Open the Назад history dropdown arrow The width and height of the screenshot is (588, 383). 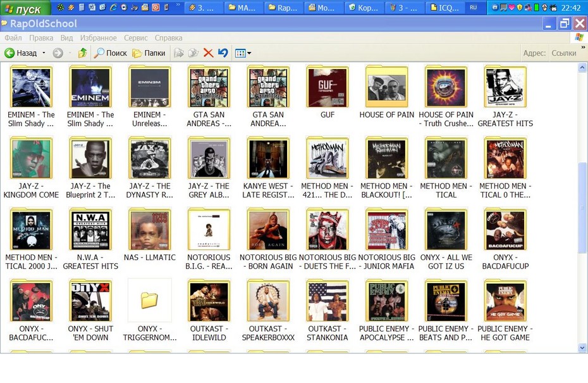coord(44,53)
